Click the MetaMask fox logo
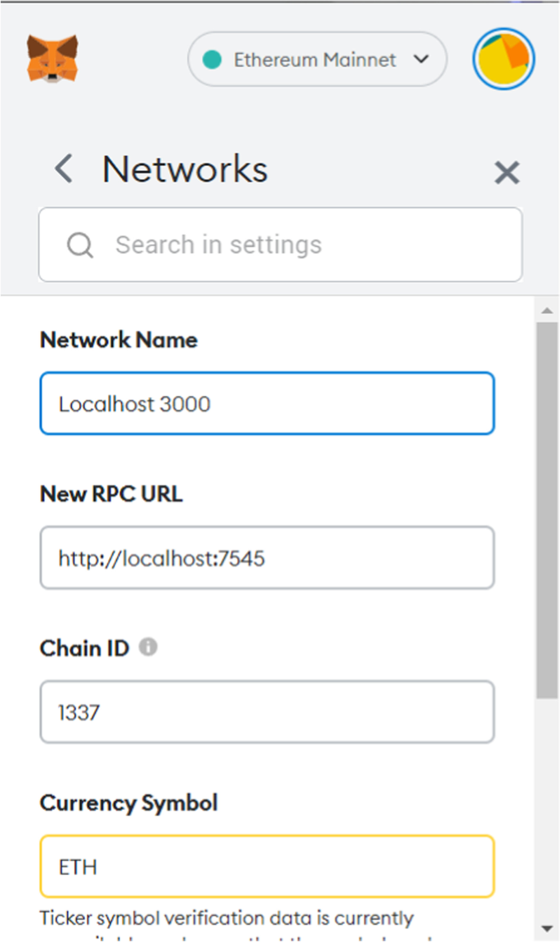Image resolution: width=560 pixels, height=942 pixels. click(52, 58)
